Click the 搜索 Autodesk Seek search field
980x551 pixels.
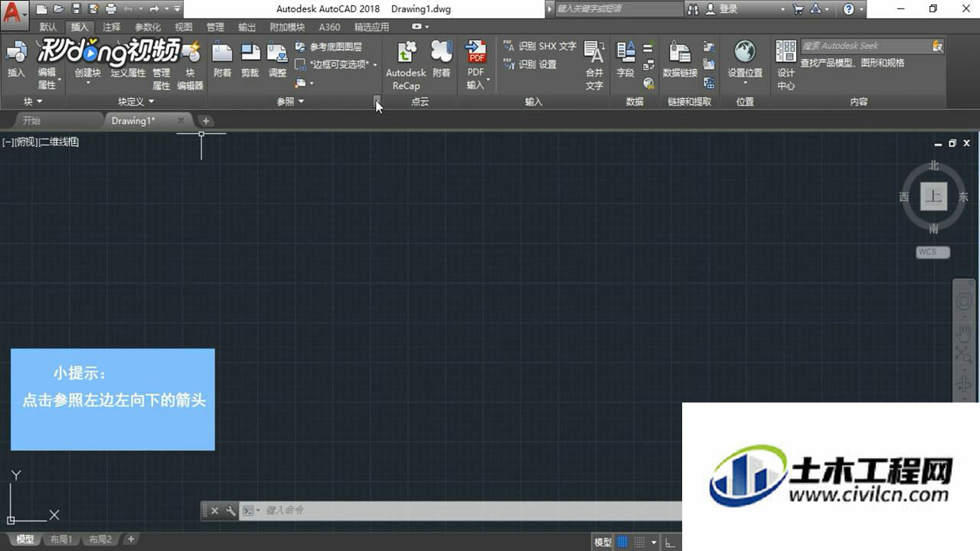click(x=865, y=46)
